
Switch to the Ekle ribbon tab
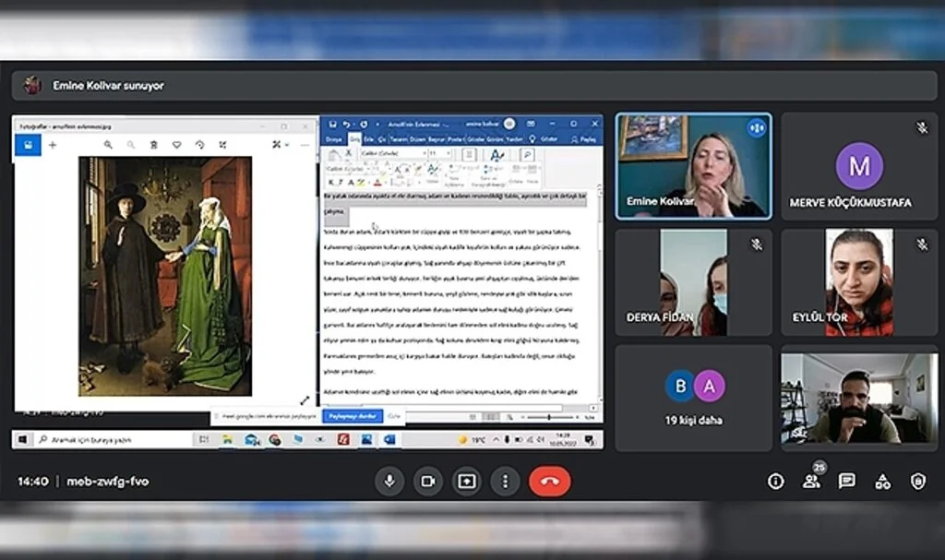click(368, 139)
